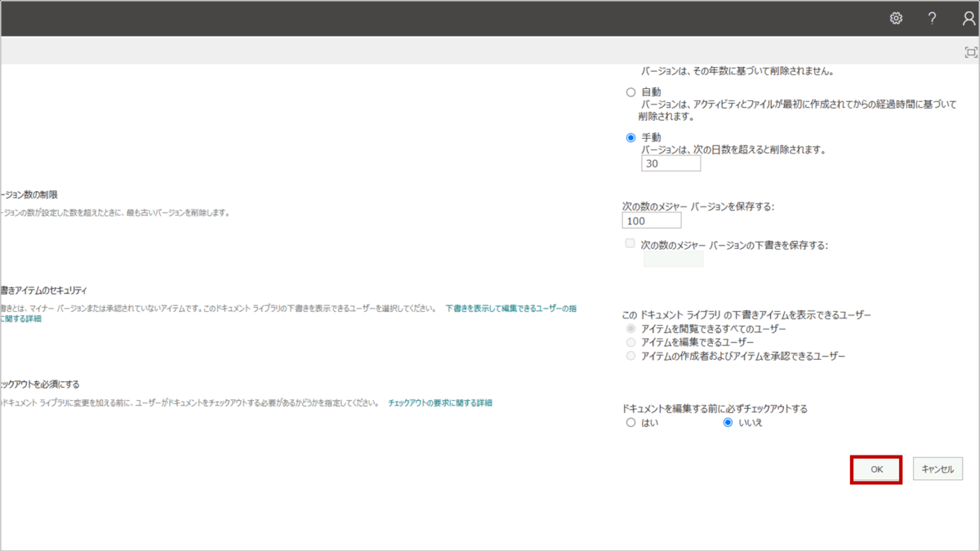Click the days field containing 30

coord(670,163)
